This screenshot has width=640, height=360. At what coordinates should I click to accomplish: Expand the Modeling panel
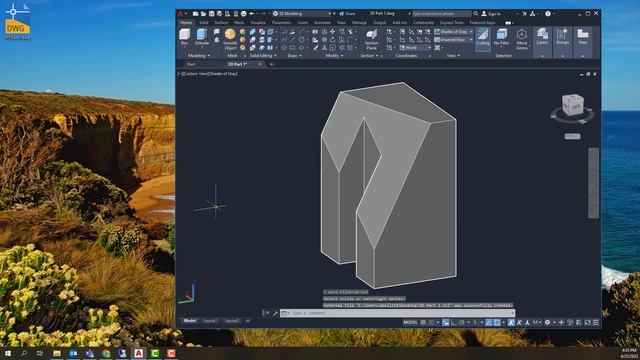click(199, 56)
